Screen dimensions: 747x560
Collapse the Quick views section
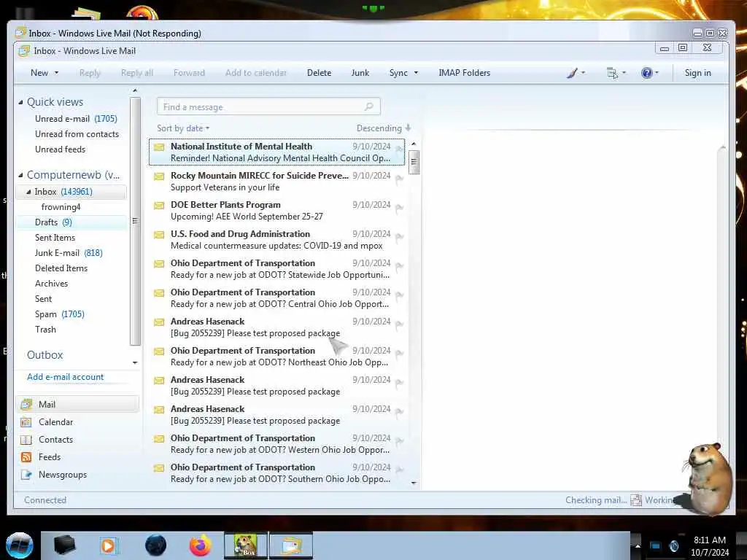coord(20,102)
